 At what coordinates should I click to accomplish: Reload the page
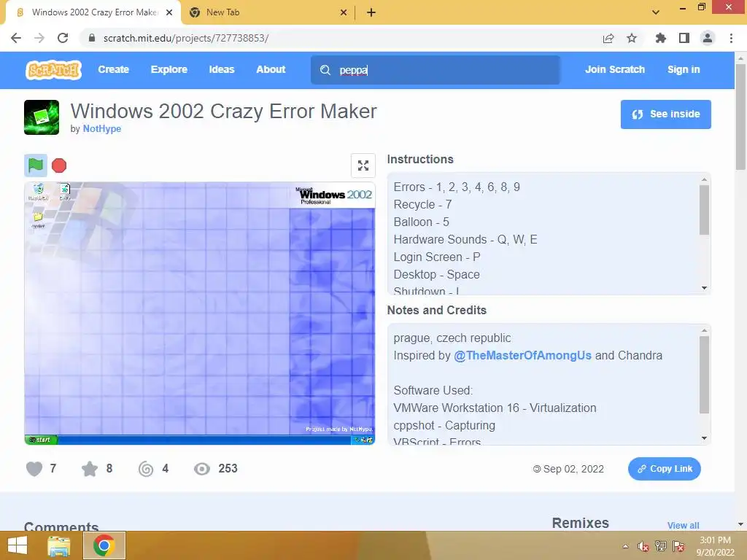[x=63, y=38]
